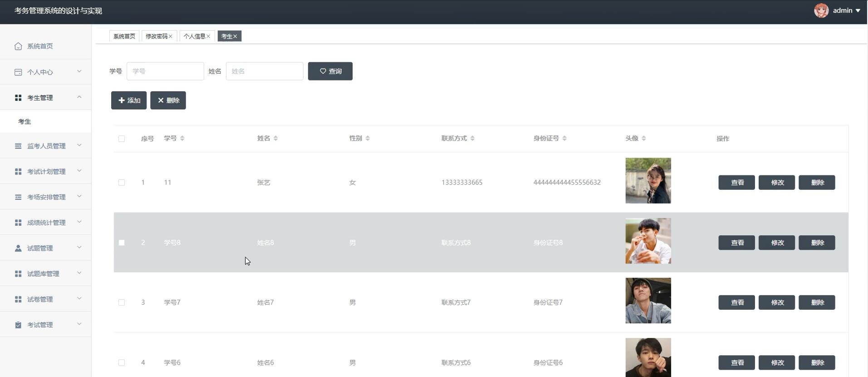The height and width of the screenshot is (377, 868).
Task: Click the 考试管理 clipboard icon
Action: 18,325
